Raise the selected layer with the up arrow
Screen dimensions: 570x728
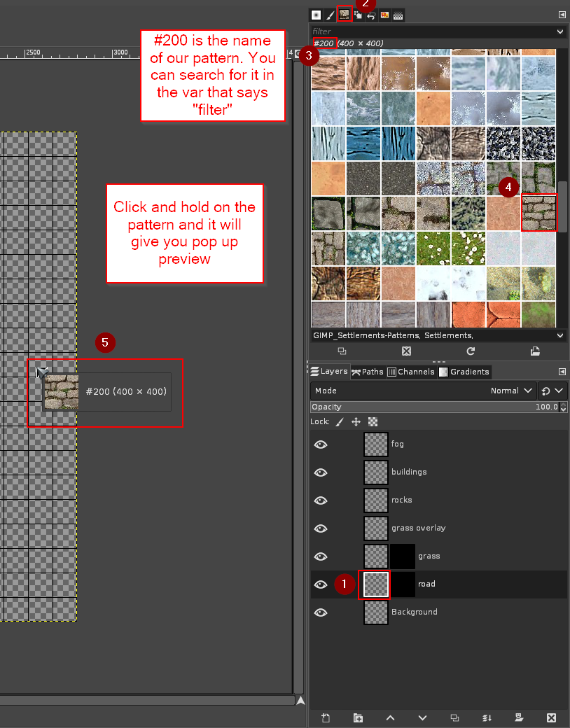click(391, 717)
